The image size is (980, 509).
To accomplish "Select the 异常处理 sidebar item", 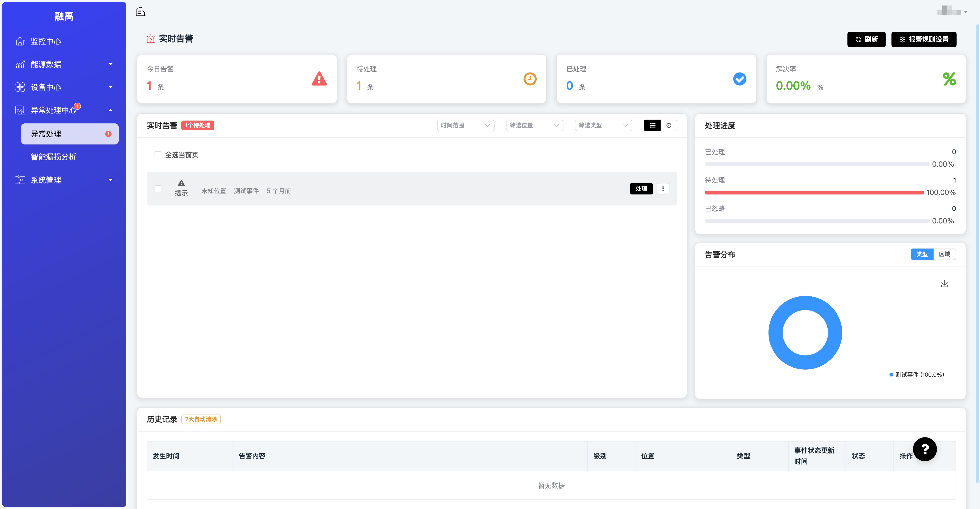I will tap(70, 134).
